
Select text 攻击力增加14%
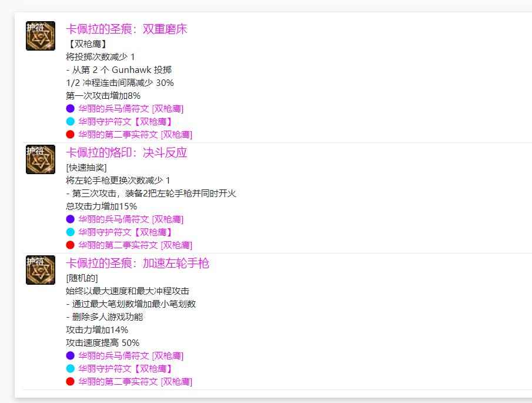coord(97,329)
